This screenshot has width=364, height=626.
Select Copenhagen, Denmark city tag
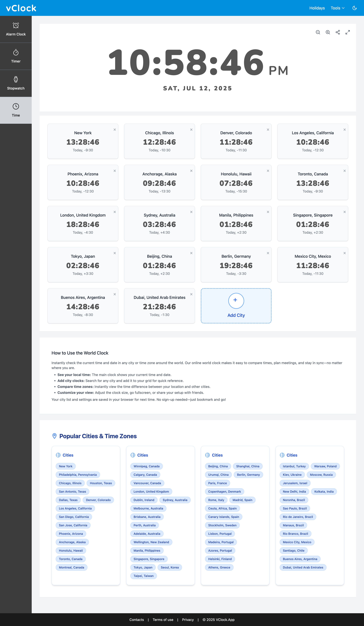[x=224, y=492]
